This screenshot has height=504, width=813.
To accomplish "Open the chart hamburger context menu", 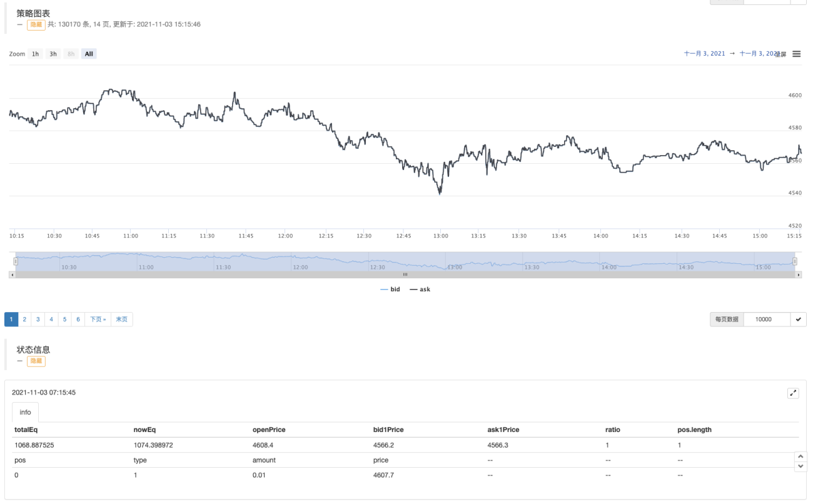I will (796, 54).
